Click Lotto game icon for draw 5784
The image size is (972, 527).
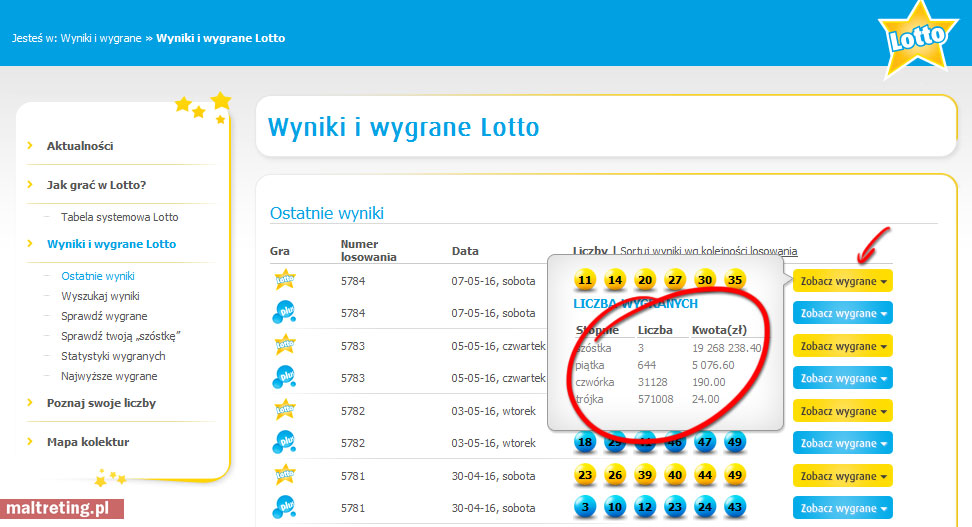click(285, 280)
